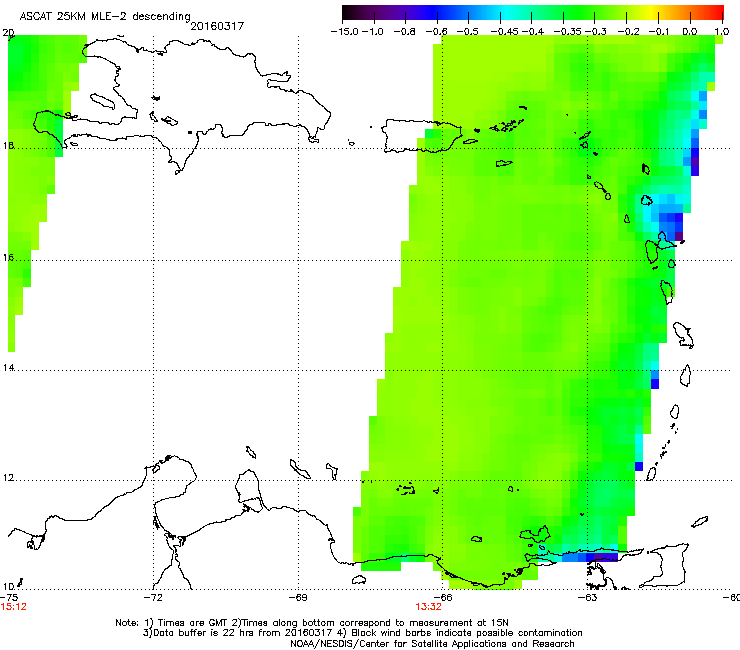This screenshot has height=650, width=740.
Task: Click the longitude label -66
Action: (443, 598)
